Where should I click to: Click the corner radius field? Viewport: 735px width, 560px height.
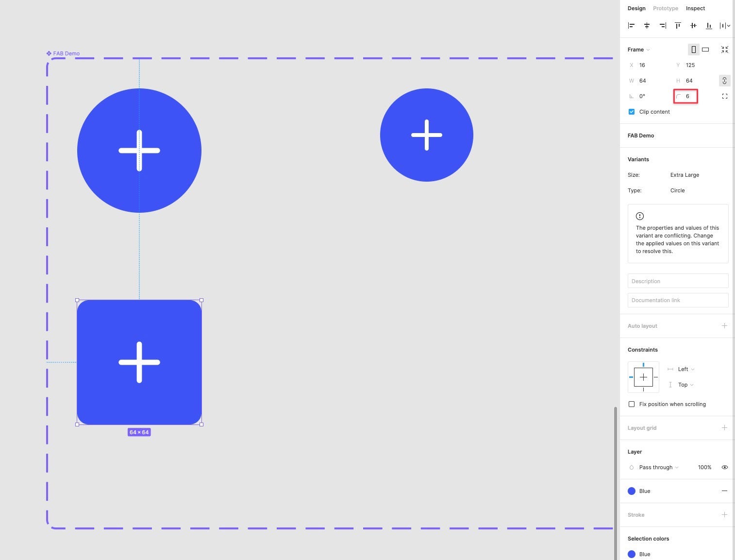click(685, 96)
